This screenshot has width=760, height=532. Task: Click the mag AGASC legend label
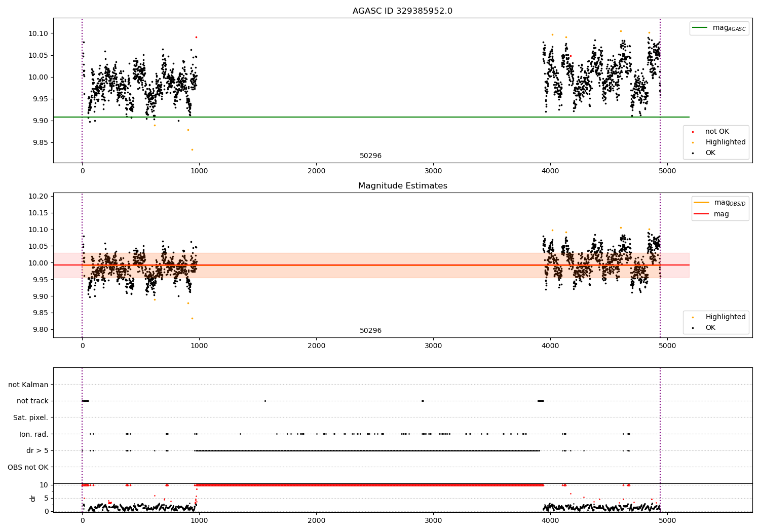tap(729, 28)
